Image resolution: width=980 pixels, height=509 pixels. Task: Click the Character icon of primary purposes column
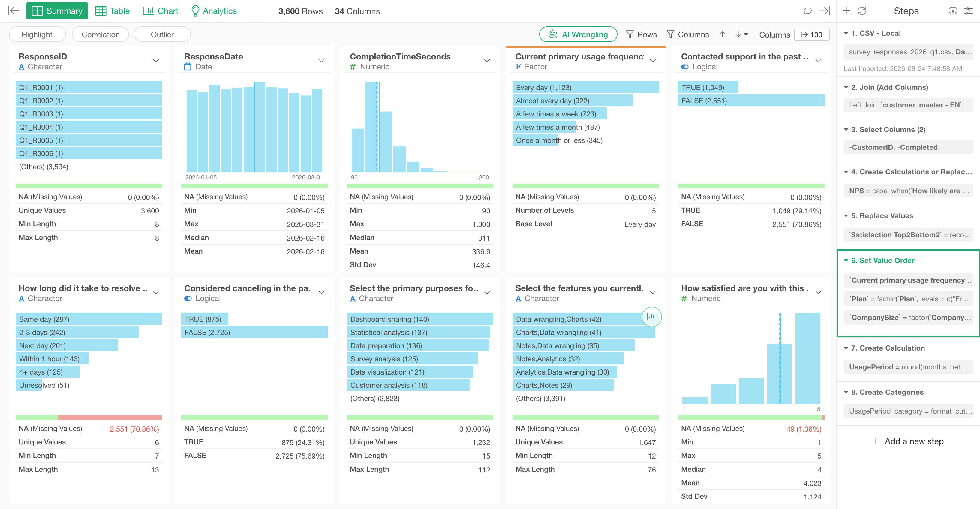353,299
